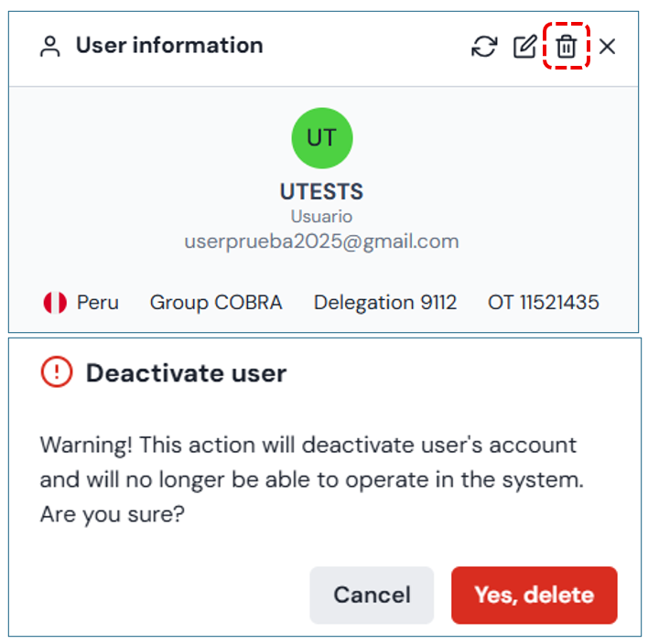Click the Usuario role label
The width and height of the screenshot is (648, 644).
(x=321, y=217)
